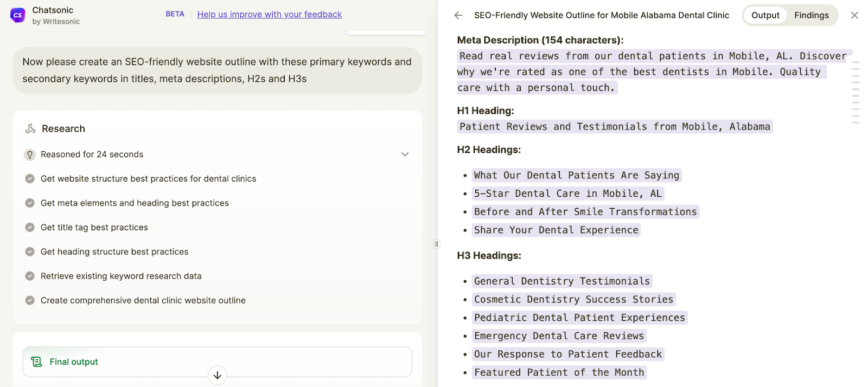
Task: Switch to the Findings tab
Action: 811,15
